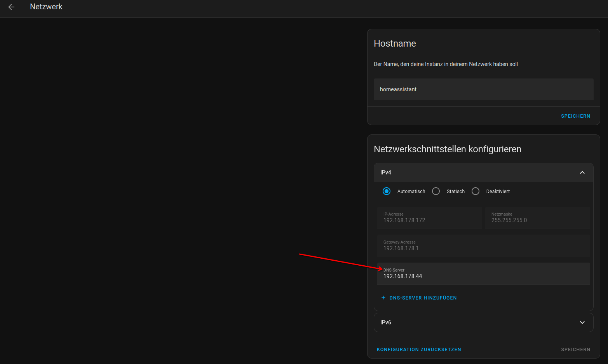Choose the Statisch radio option

point(436,191)
